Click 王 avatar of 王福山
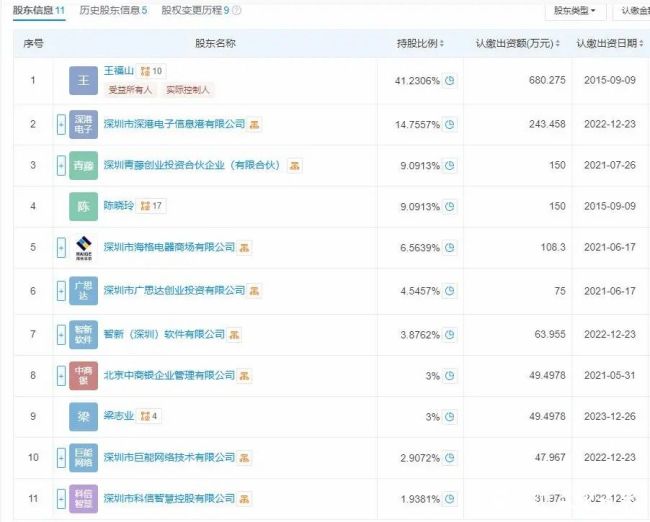 (83, 80)
